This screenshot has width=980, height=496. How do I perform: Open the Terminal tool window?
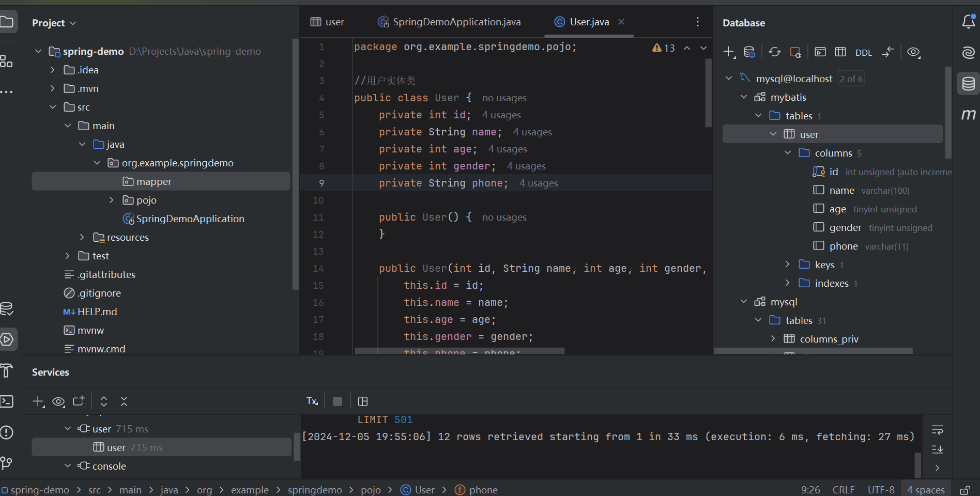coord(7,401)
